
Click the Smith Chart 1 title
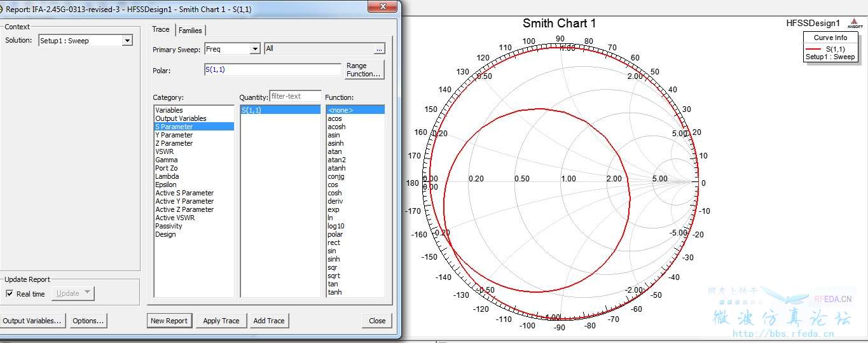[560, 24]
